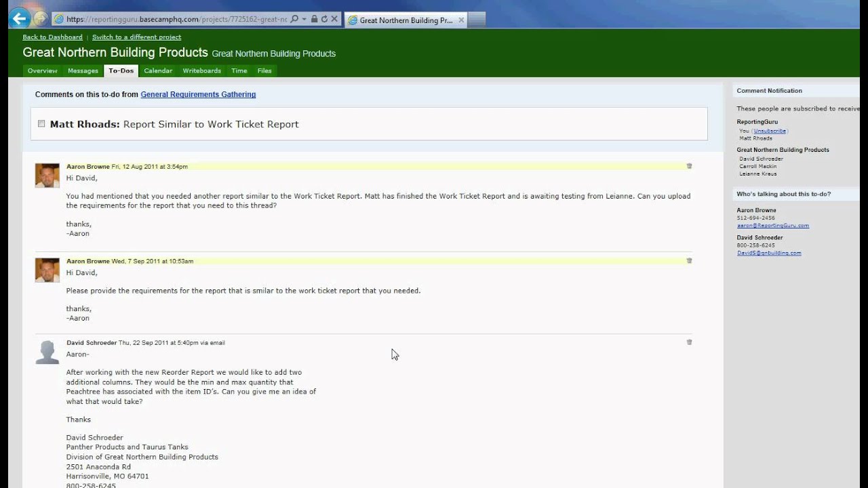Click the project title Great Northern Building Products
868x488 pixels.
[x=115, y=53]
